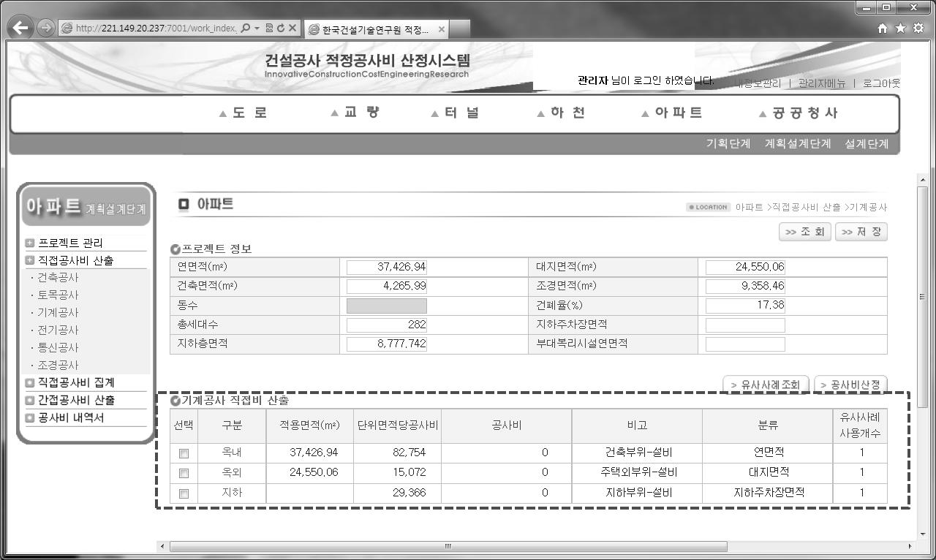The width and height of the screenshot is (936, 560).
Task: Check the 옥외 row checkbox
Action: pyautogui.click(x=184, y=473)
